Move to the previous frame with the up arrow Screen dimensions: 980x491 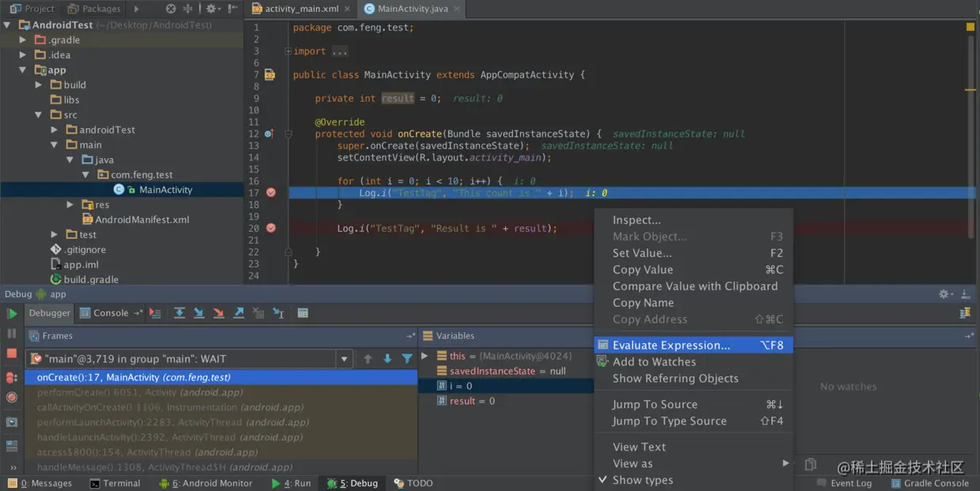[x=367, y=359]
